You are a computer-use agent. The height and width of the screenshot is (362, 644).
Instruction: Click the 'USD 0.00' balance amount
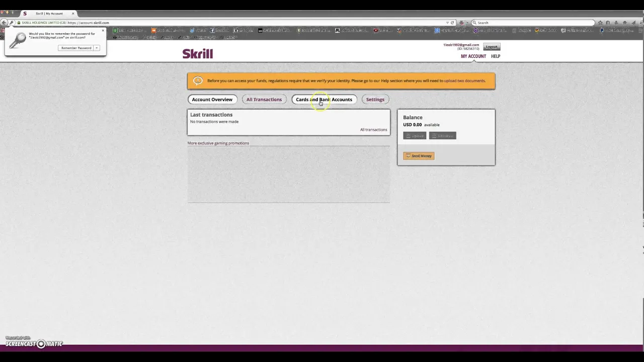click(413, 125)
